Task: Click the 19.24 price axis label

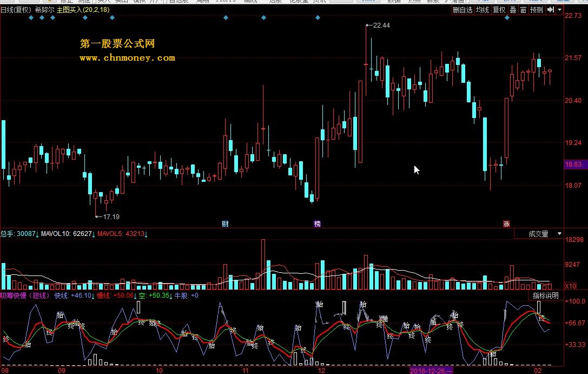Action: 573,143
